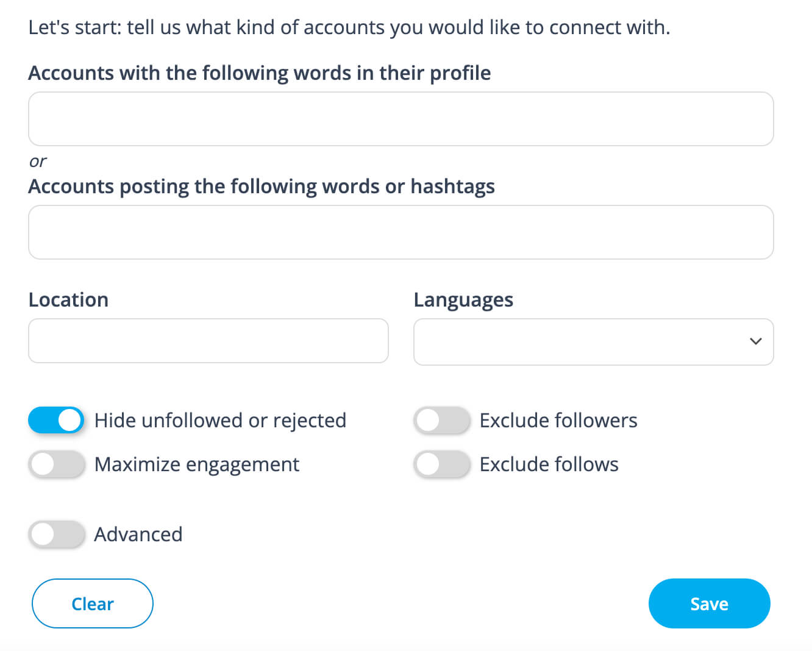The height and width of the screenshot is (651, 812).
Task: Click the profile words input box
Action: coord(401,119)
